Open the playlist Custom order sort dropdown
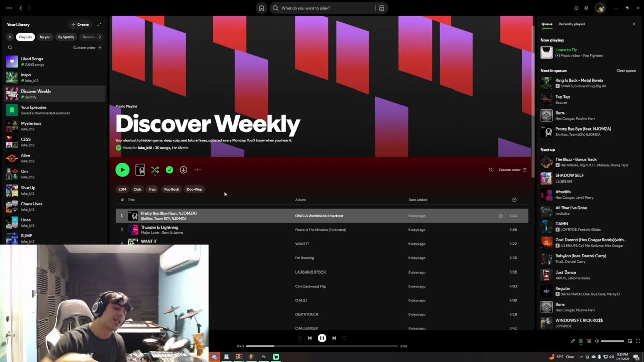 [512, 170]
